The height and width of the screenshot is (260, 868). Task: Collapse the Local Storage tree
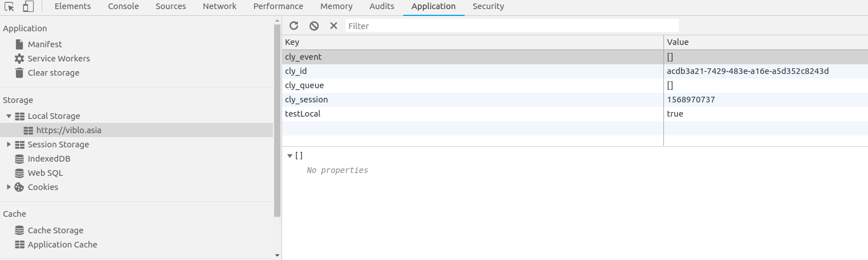tap(9, 116)
